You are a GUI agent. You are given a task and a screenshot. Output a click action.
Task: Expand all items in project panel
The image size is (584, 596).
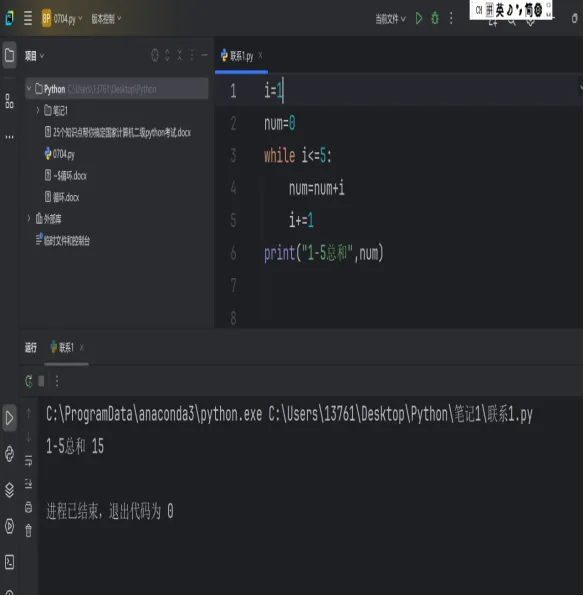(x=167, y=55)
